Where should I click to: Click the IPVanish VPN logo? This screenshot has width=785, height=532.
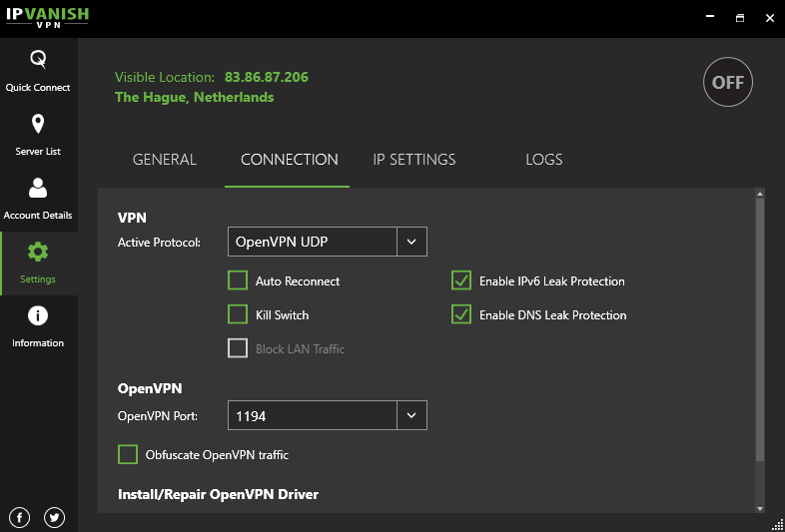[x=47, y=18]
